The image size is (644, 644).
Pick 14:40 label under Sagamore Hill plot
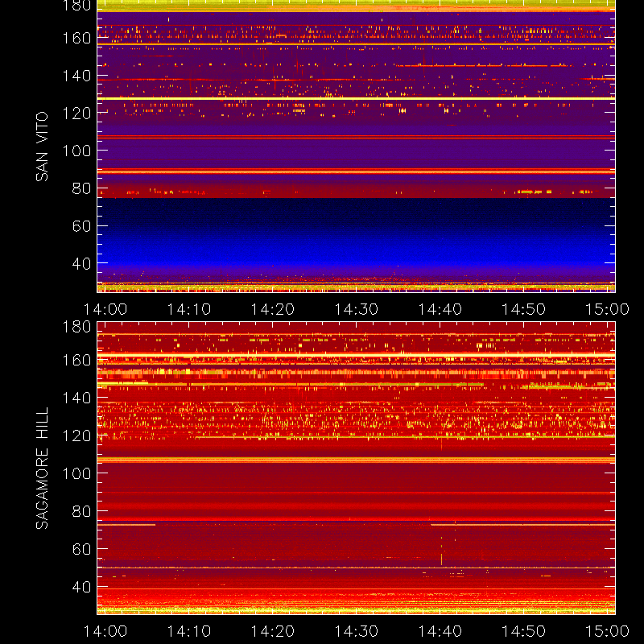[440, 631]
